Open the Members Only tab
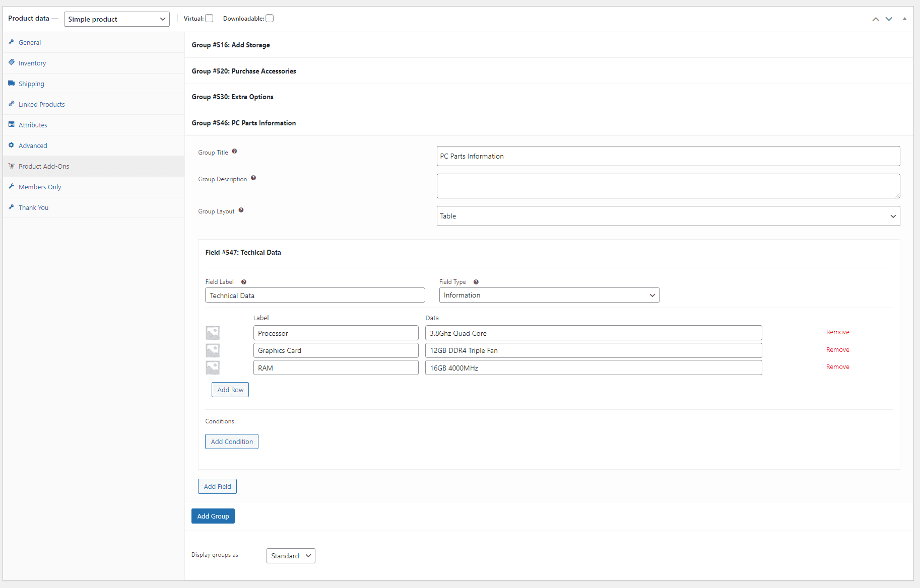920x588 pixels. (94, 187)
